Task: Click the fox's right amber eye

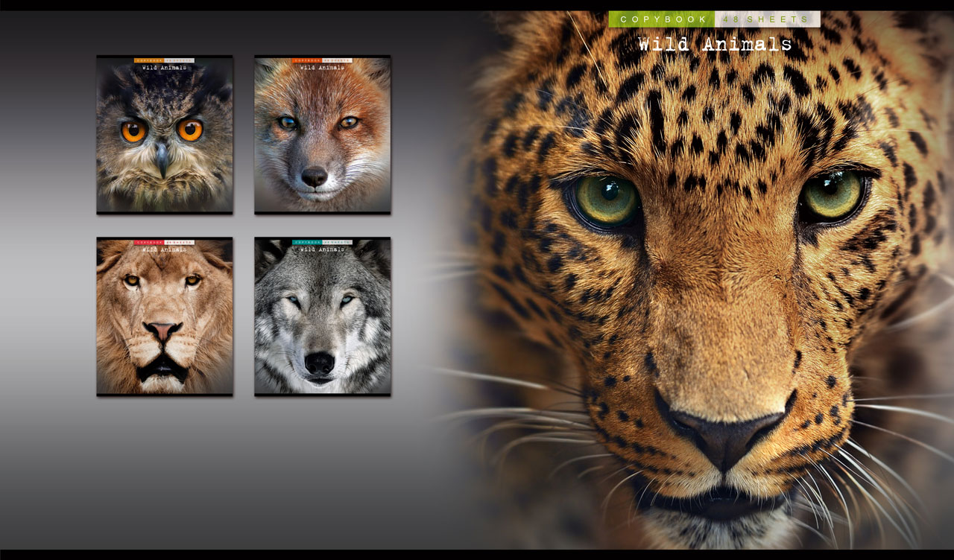Action: pos(348,123)
